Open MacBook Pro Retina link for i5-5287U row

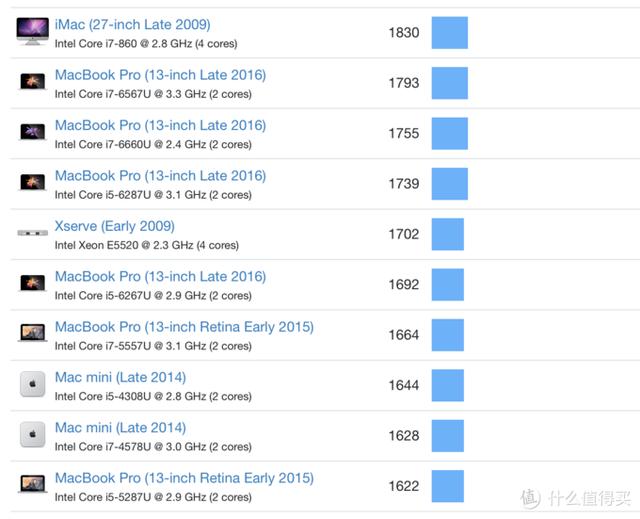click(x=184, y=478)
